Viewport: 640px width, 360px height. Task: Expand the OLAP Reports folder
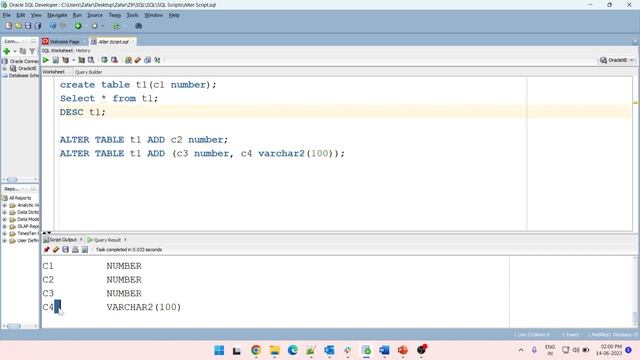point(4,227)
